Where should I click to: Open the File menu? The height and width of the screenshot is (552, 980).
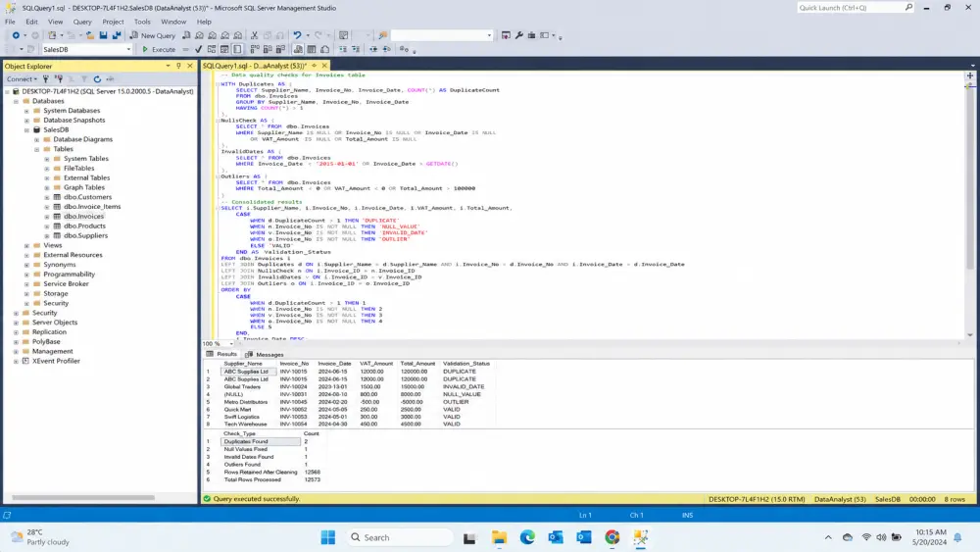pos(10,22)
